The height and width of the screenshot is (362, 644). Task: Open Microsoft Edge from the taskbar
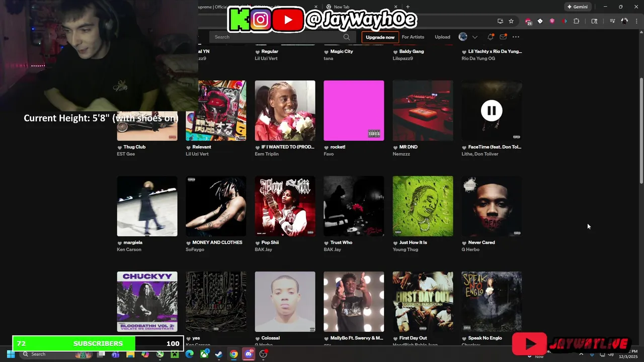189,354
